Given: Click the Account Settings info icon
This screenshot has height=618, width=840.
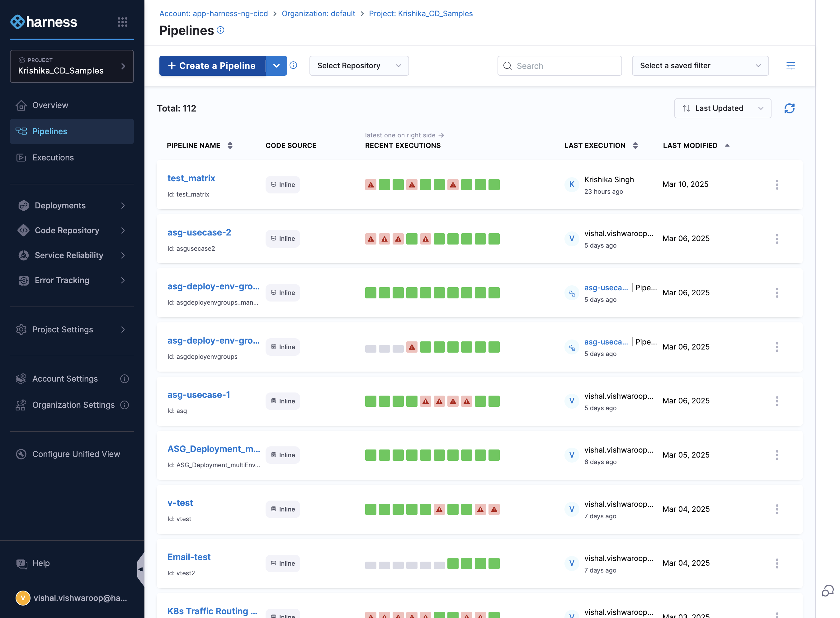Looking at the screenshot, I should click(x=125, y=379).
